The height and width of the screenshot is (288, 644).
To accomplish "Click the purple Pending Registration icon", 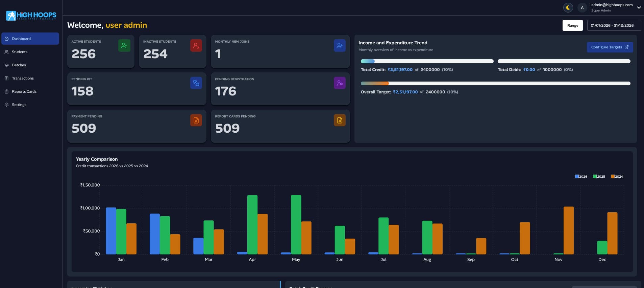I will pyautogui.click(x=340, y=83).
